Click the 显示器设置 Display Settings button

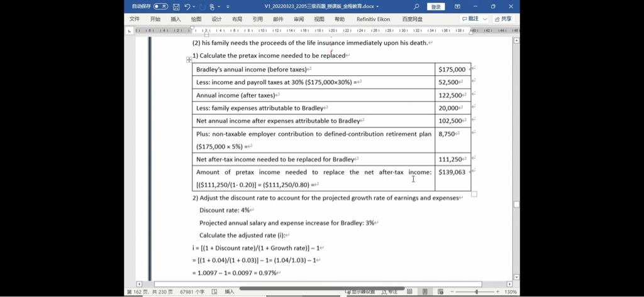point(360,292)
